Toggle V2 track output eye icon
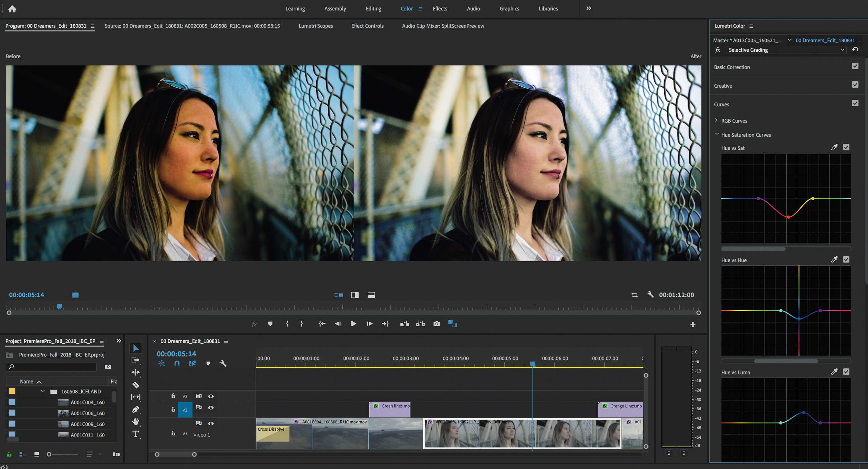The width and height of the screenshot is (868, 469). pyautogui.click(x=211, y=408)
